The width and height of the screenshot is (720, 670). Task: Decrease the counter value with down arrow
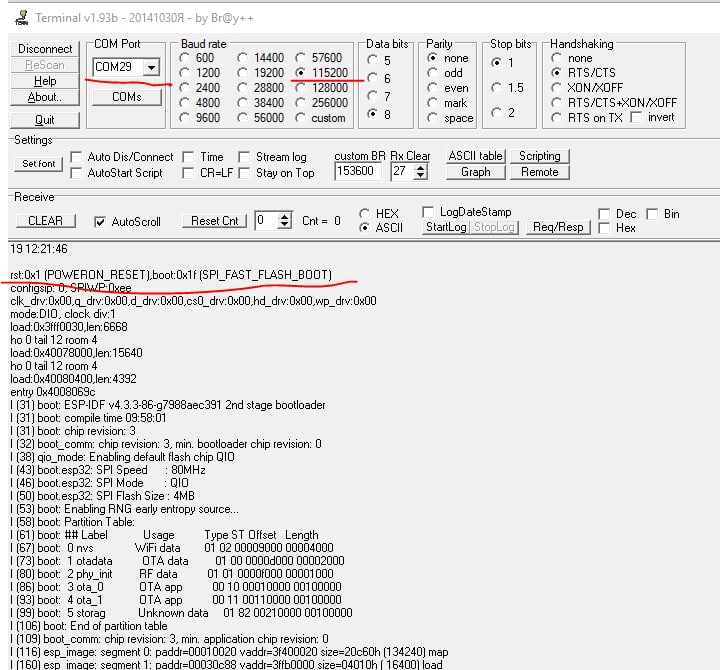click(x=285, y=225)
